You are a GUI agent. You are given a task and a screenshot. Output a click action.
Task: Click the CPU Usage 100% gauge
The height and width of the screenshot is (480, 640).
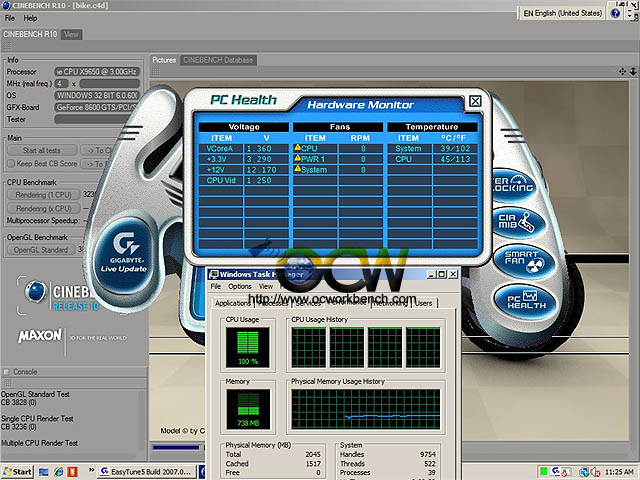[x=248, y=347]
